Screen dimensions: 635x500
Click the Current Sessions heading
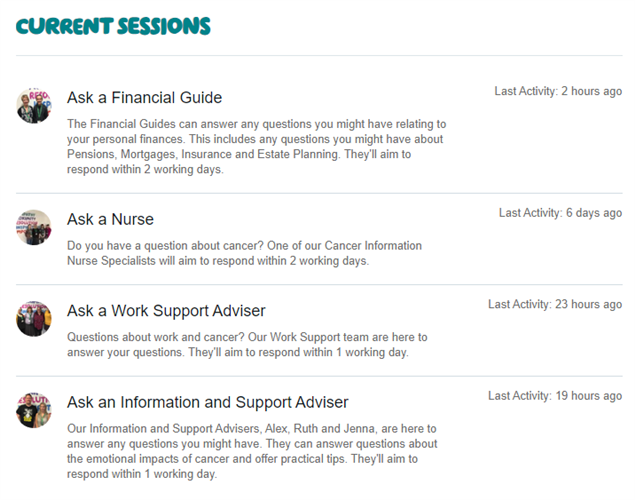click(113, 26)
